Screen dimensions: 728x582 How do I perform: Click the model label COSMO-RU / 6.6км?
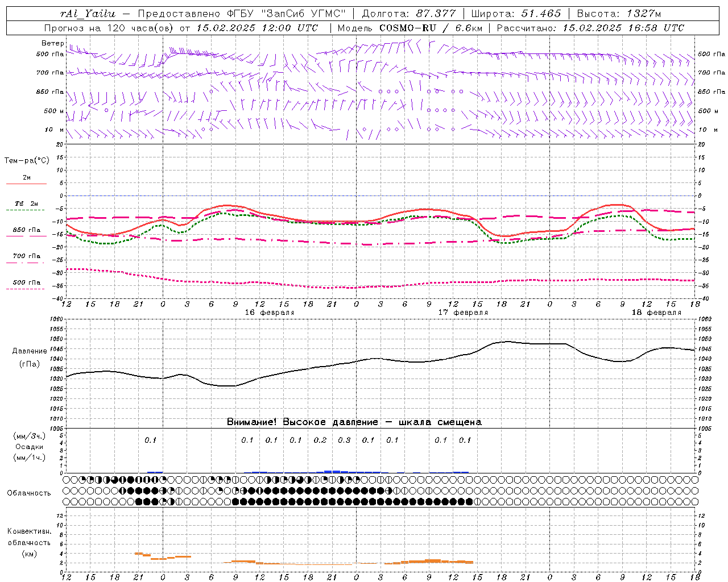[x=431, y=28]
